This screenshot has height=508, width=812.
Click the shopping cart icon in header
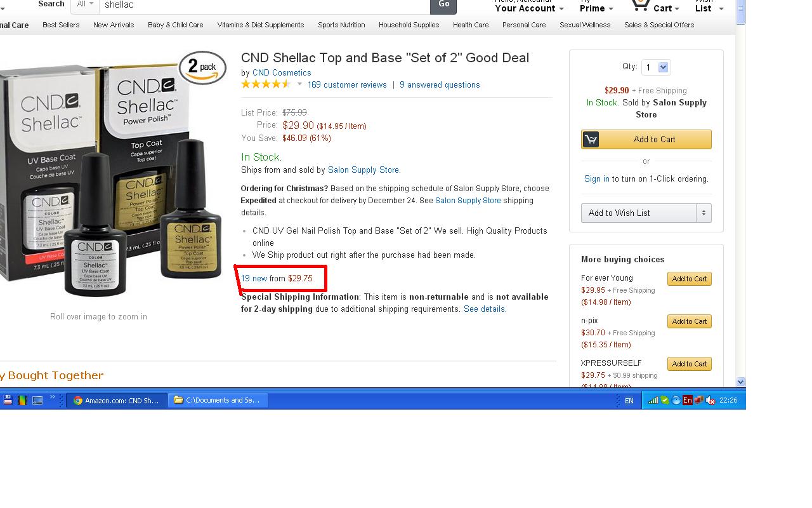pyautogui.click(x=639, y=5)
